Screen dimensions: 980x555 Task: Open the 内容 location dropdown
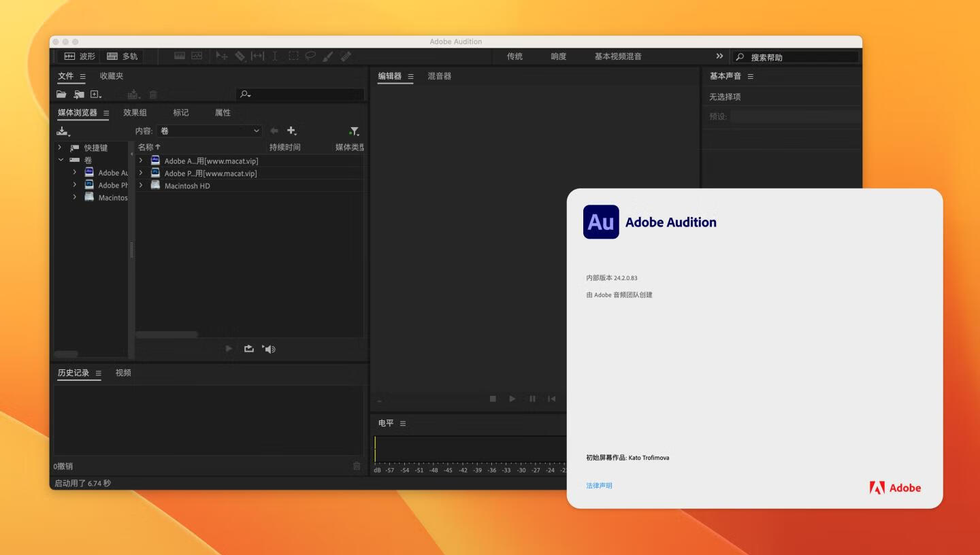point(210,131)
